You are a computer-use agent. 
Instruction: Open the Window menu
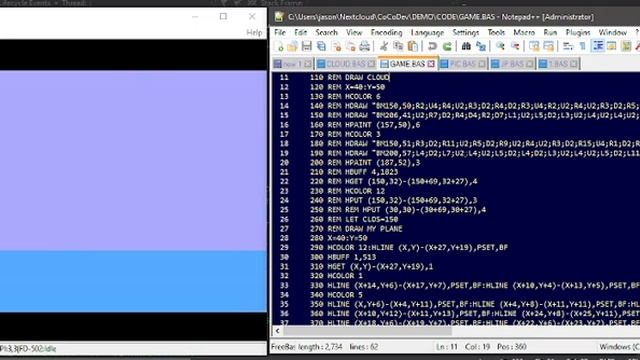click(613, 32)
